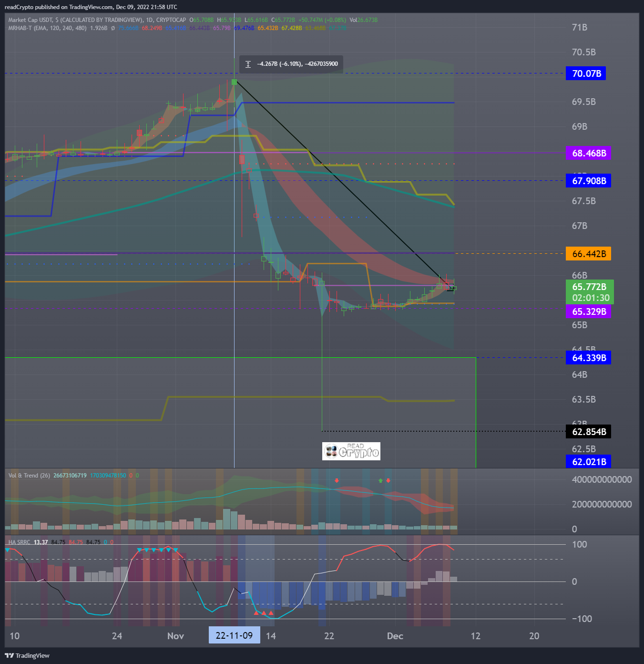Screen dimensions: 644x664
Task: Click the 100 oscillator scale label
Action: (579, 544)
